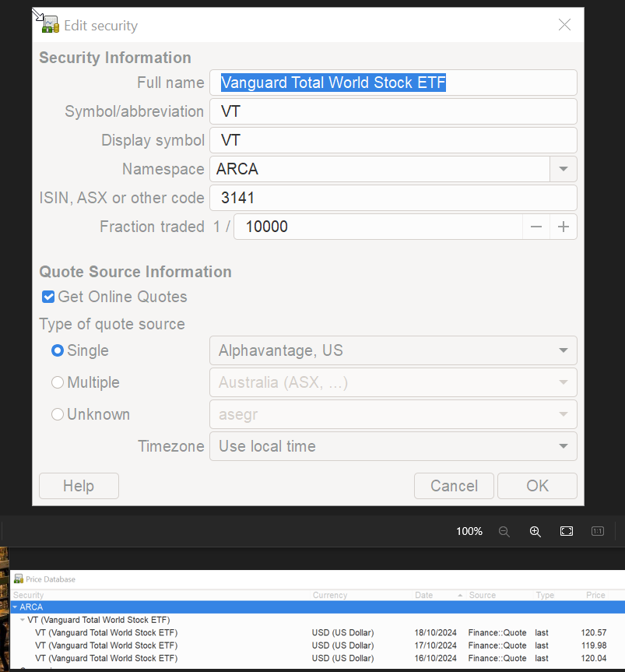Collapse the VT security tree node
Viewport: 625px width, 672px height.
[23, 620]
